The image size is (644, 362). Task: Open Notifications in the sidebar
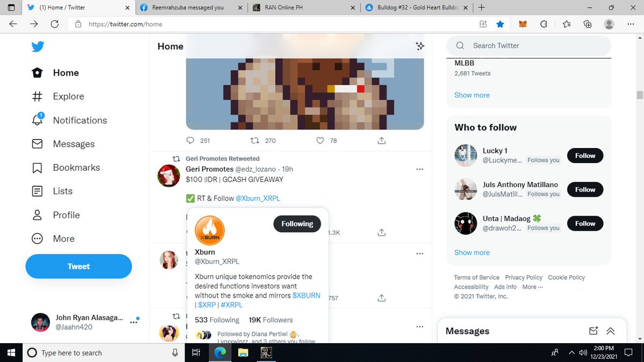point(69,120)
